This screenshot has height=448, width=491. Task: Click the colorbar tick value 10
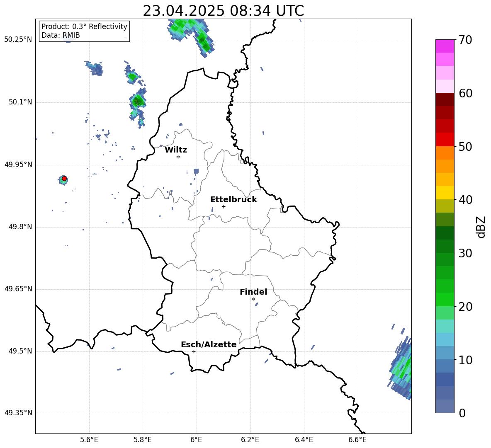pyautogui.click(x=465, y=360)
